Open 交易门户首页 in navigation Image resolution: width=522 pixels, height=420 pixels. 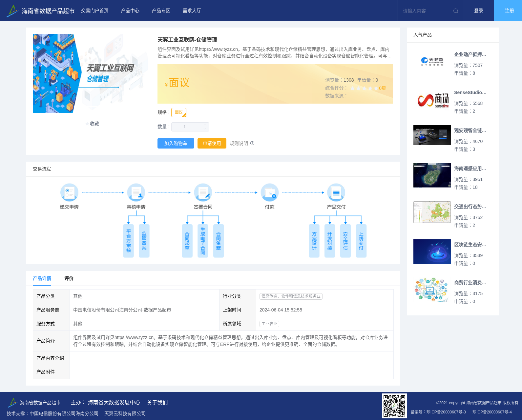point(95,11)
